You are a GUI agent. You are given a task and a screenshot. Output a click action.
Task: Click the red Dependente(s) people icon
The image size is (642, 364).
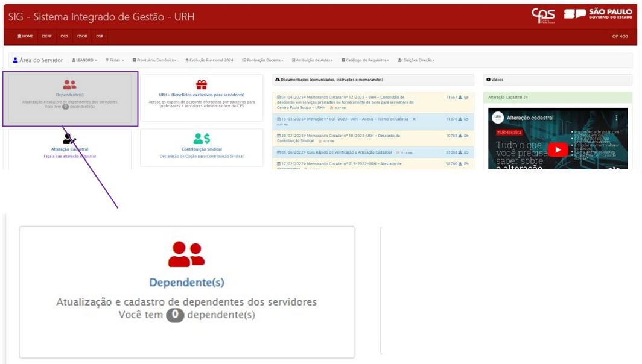(70, 85)
